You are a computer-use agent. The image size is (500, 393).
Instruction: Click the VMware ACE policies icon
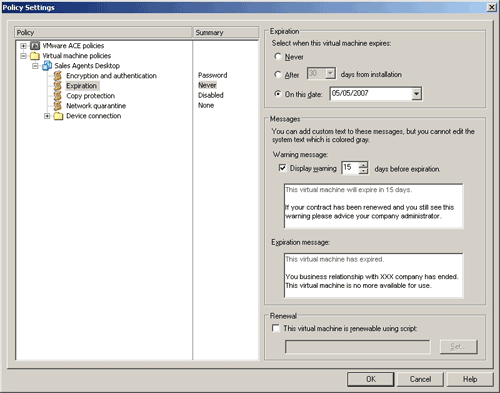[x=35, y=46]
